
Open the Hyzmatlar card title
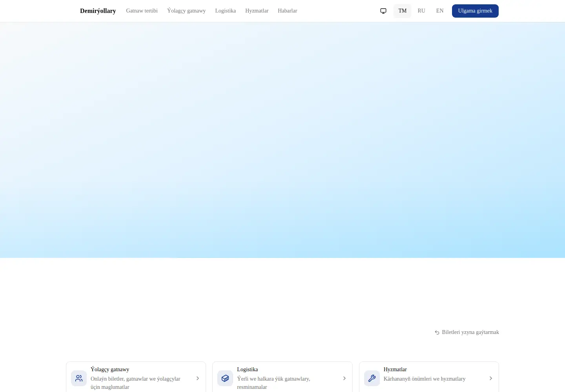395,369
